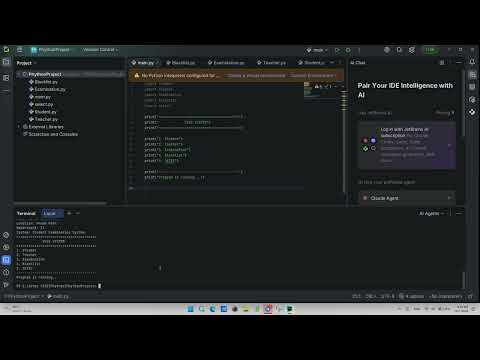The height and width of the screenshot is (360, 480).
Task: Open Teacher.py in the project tree
Action: pos(43,119)
